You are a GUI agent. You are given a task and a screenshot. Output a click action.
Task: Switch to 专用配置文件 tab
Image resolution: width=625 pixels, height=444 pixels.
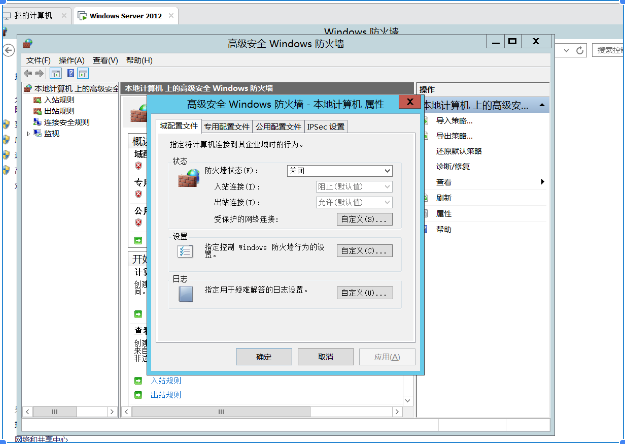(227, 127)
